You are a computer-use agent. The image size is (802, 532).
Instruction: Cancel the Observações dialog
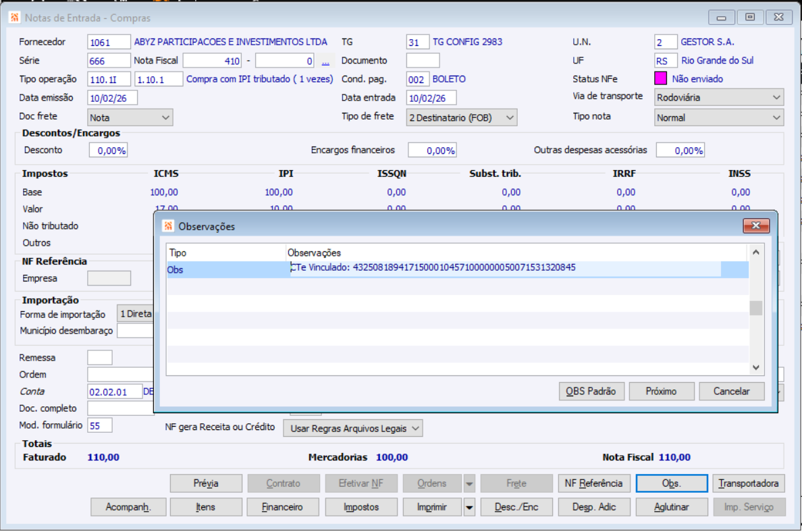731,392
